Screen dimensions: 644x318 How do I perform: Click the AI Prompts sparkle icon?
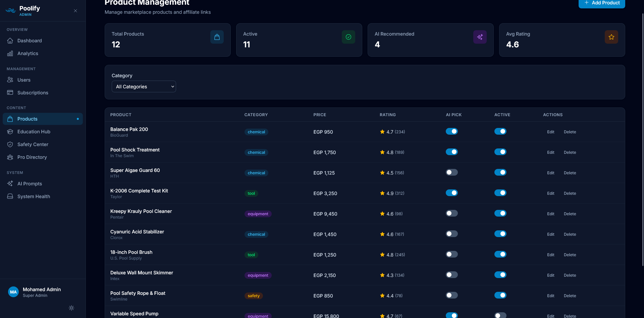click(x=10, y=184)
